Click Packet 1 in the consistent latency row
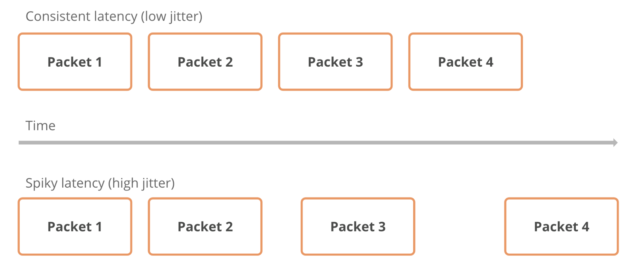Screen dimensions: 644x279 75,62
